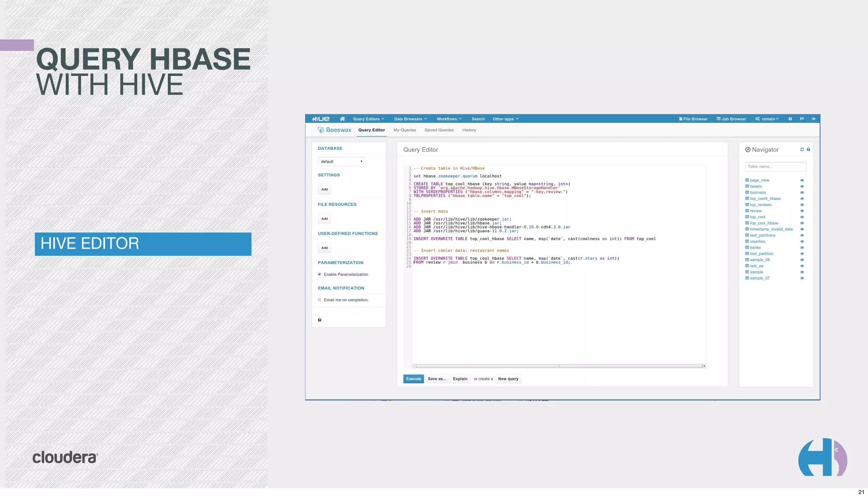This screenshot has height=497, width=868.
Task: Click the Beeswax bee logo
Action: (321, 130)
